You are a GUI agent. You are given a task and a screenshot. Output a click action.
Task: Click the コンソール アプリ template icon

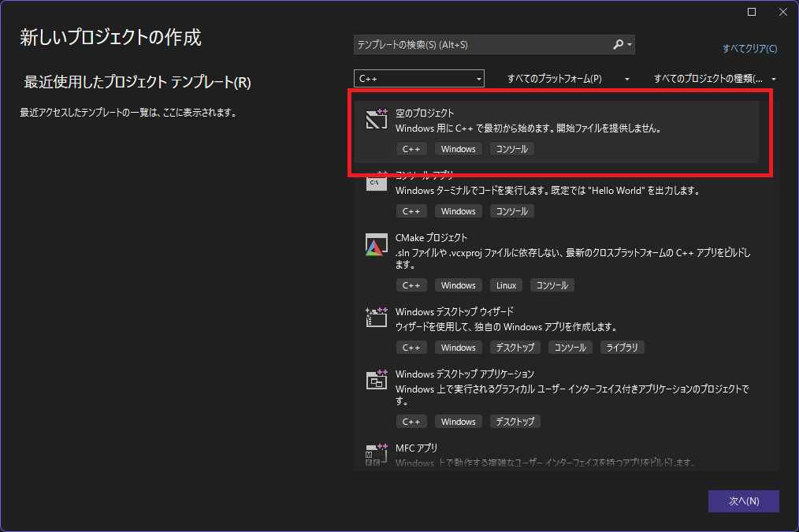pyautogui.click(x=376, y=181)
